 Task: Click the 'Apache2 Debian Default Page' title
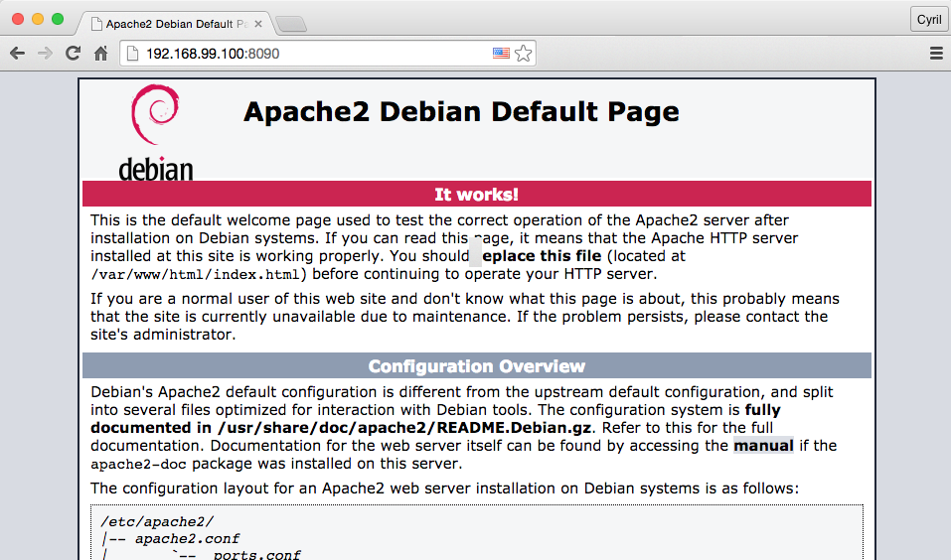point(461,111)
